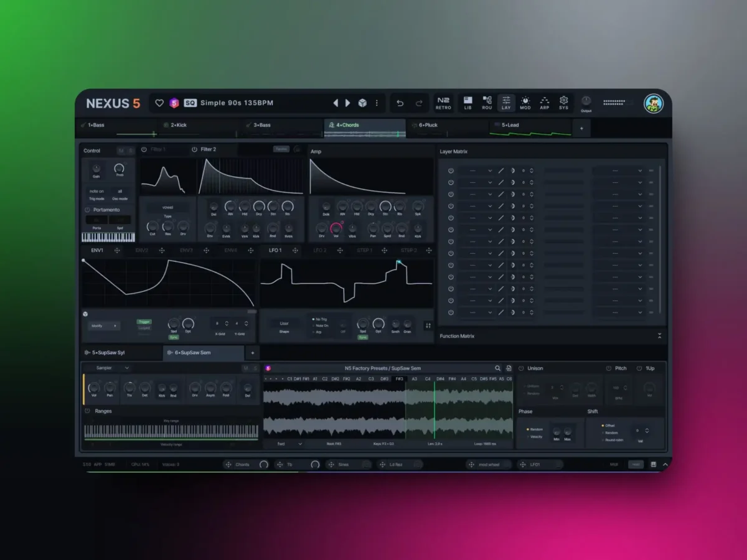747x560 pixels.
Task: Open the N2 RETRO view
Action: [443, 103]
